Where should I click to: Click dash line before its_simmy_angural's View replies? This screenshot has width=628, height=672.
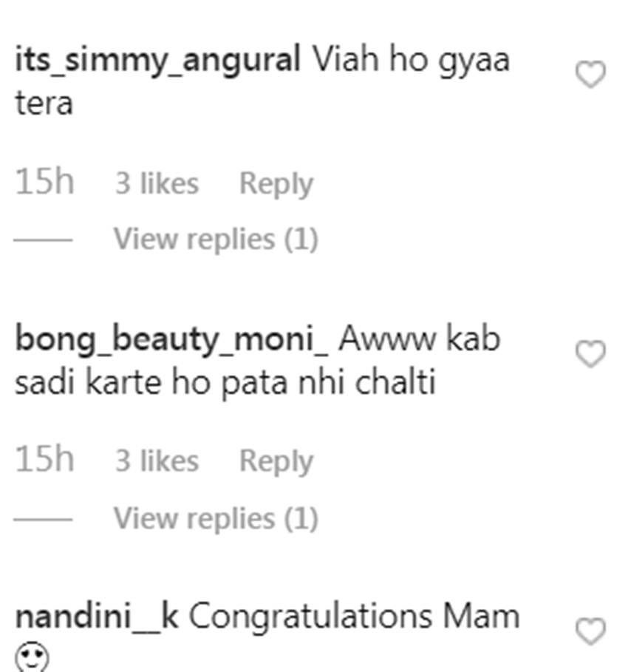pos(43,240)
